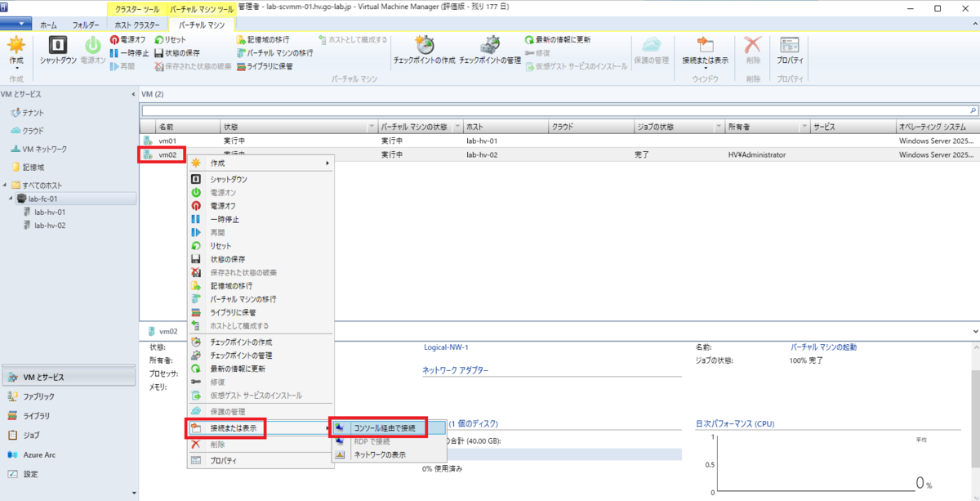Choose リセット in the context menu
Viewport: 980px width, 501px height.
(x=220, y=246)
